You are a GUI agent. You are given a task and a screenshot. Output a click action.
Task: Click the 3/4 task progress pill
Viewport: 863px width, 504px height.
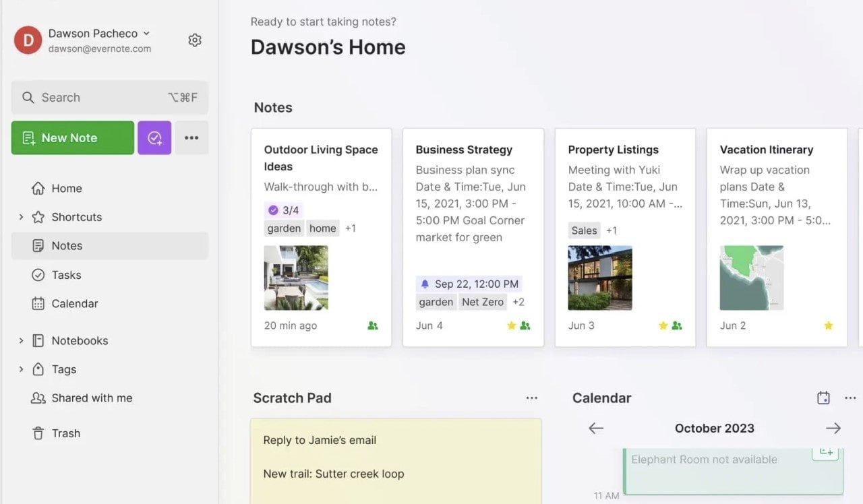[x=283, y=210]
